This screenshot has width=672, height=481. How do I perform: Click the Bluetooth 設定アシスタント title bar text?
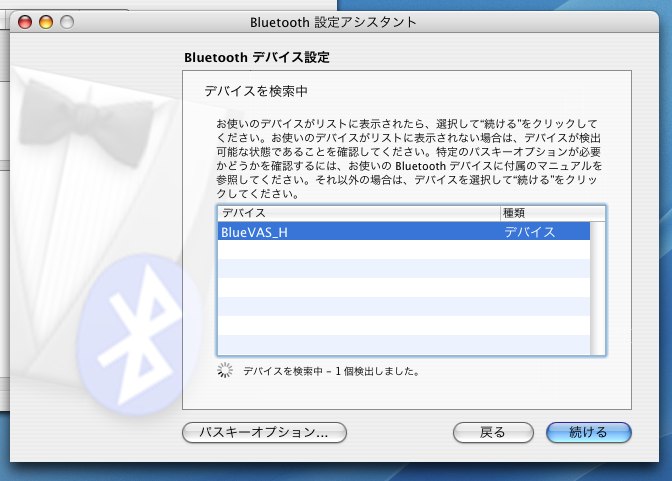tap(333, 22)
